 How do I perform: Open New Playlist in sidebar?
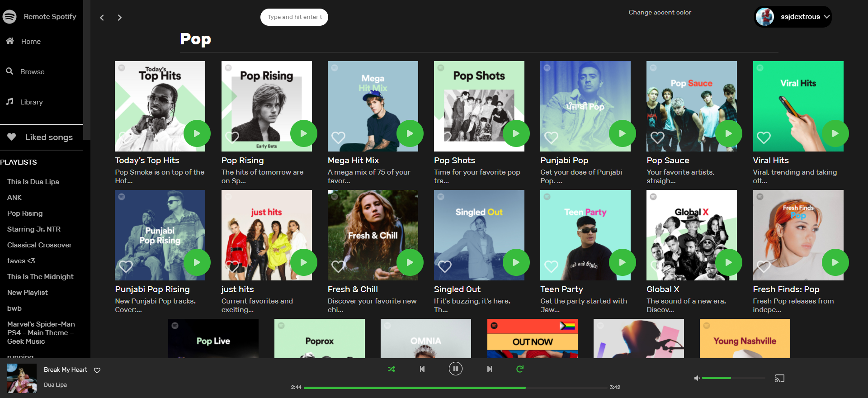tap(27, 292)
